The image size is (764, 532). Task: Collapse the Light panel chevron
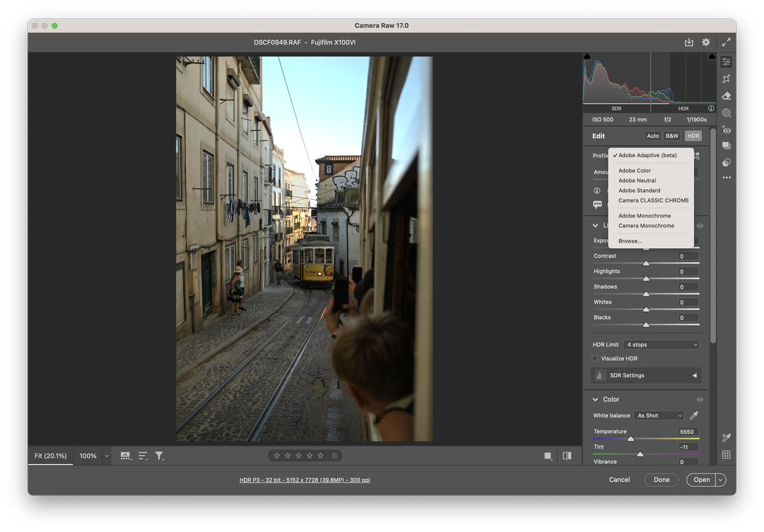pyautogui.click(x=597, y=226)
